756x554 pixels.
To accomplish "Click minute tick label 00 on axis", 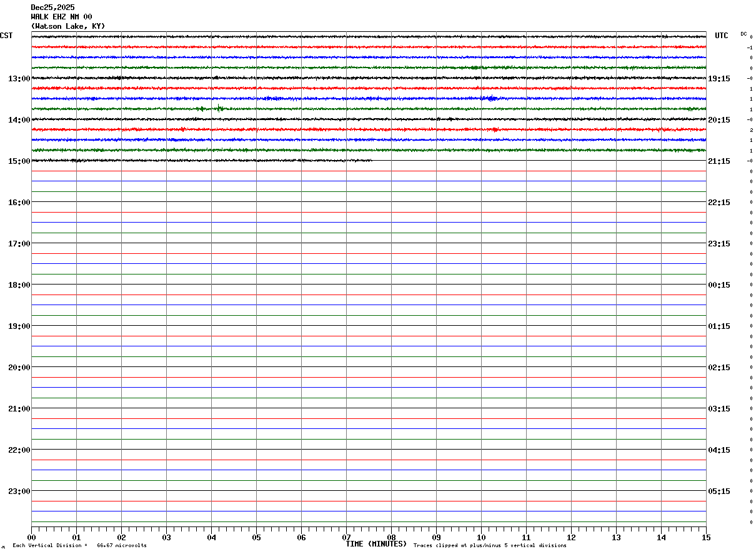I will coord(31,538).
